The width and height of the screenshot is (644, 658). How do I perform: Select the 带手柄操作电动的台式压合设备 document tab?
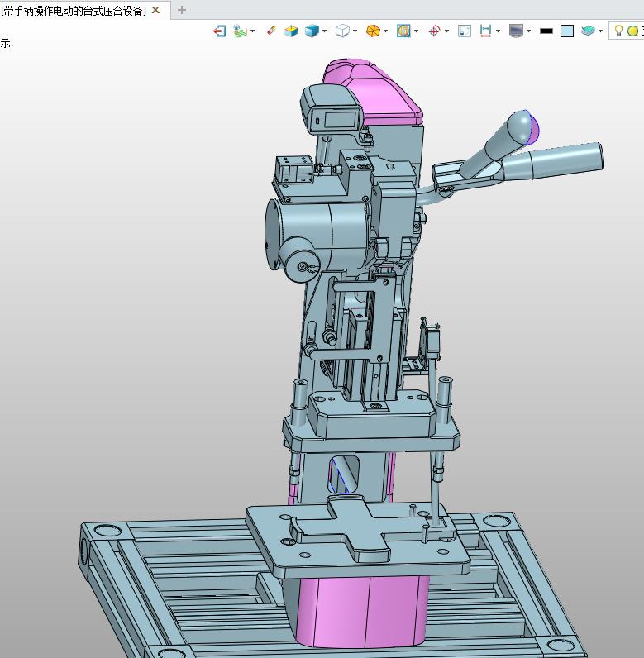pyautogui.click(x=74, y=11)
